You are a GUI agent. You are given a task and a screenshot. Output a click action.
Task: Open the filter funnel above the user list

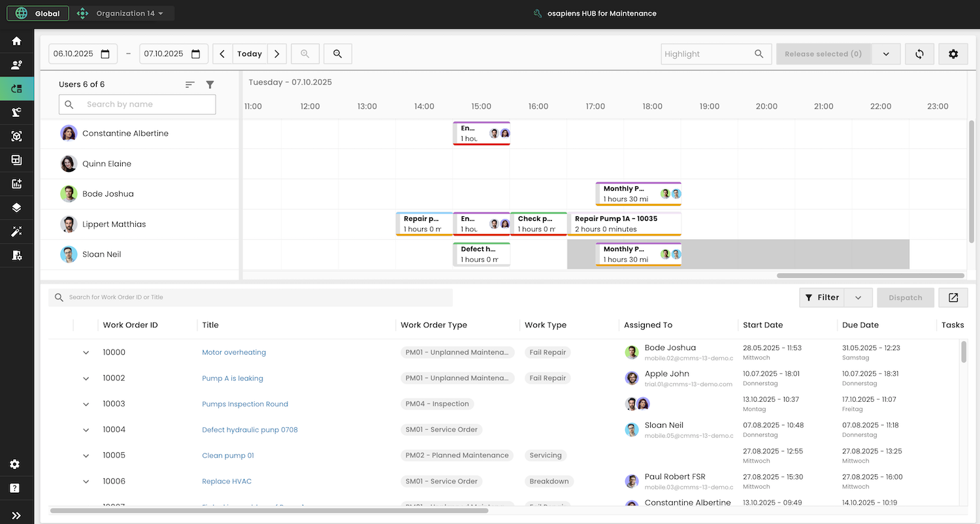[210, 84]
